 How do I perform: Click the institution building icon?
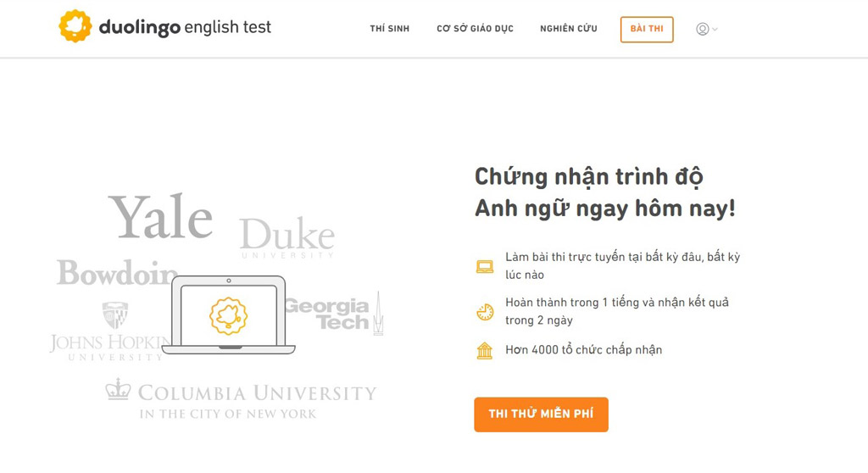click(484, 351)
